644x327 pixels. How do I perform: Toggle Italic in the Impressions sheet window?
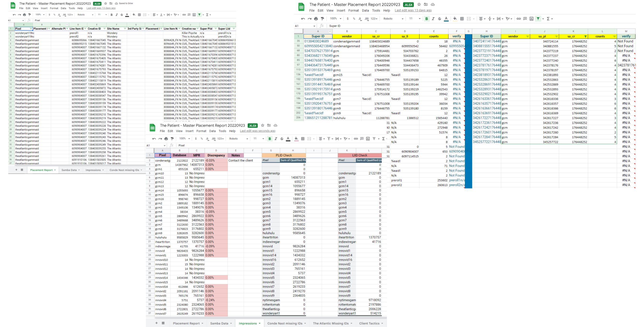(x=276, y=139)
